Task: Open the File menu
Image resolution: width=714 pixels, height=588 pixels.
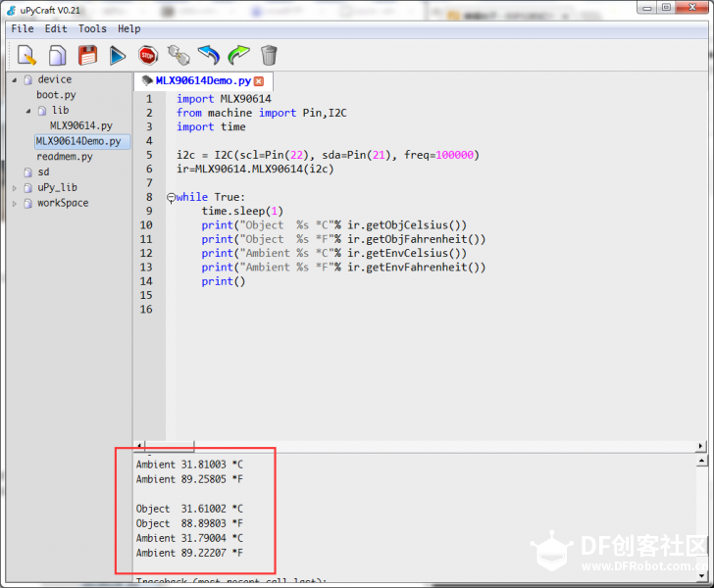Action: [23, 28]
